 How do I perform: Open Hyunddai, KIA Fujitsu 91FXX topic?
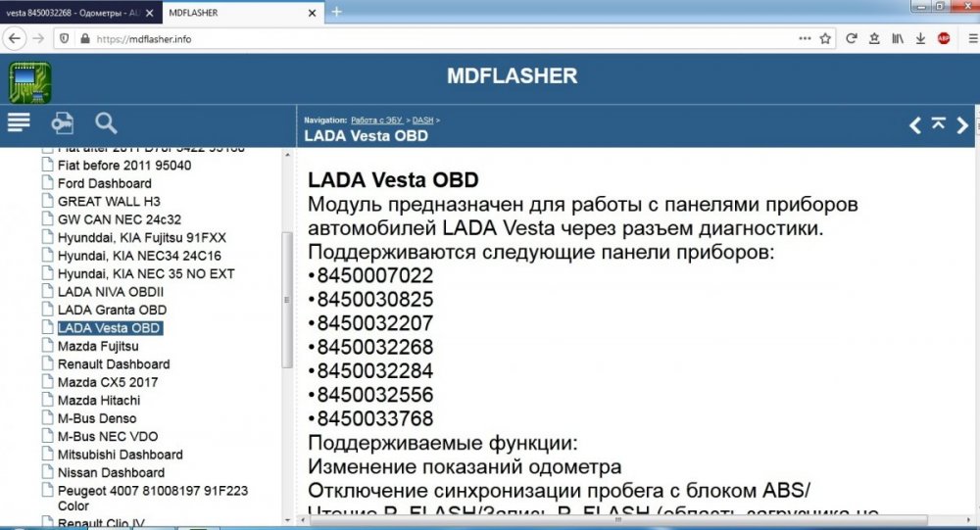142,237
